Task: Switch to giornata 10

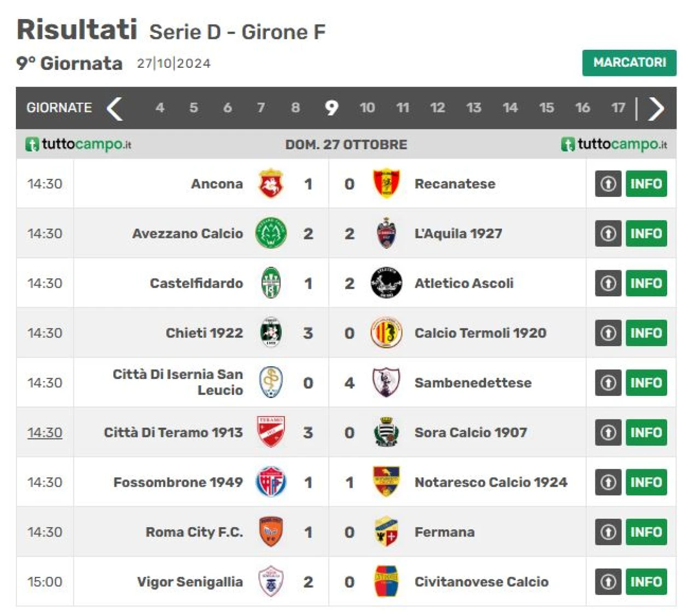Action: coord(367,108)
